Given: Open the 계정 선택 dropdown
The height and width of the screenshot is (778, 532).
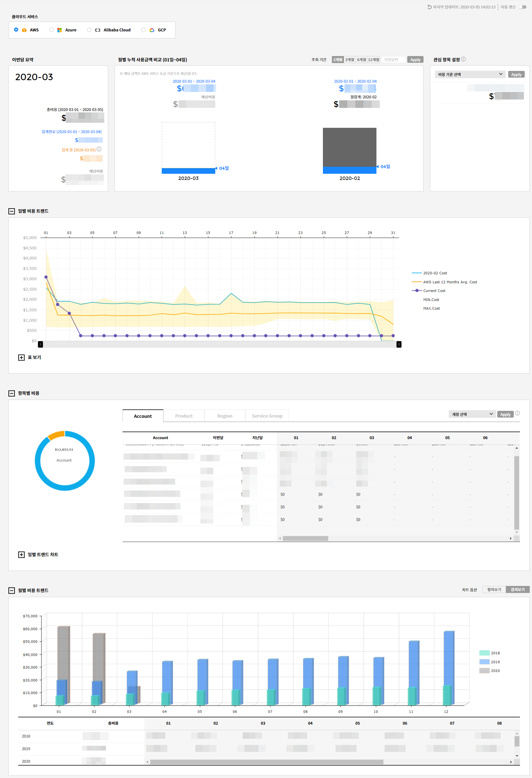Looking at the screenshot, I should click(472, 414).
